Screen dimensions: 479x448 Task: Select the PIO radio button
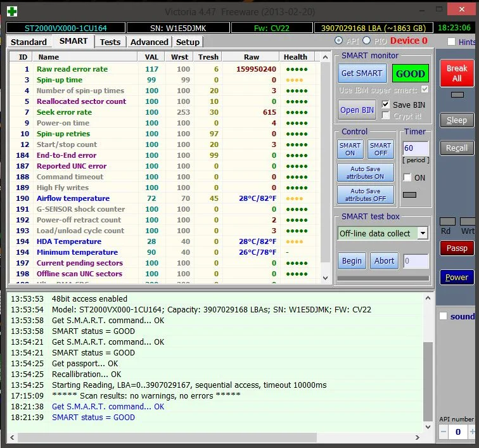pos(366,41)
